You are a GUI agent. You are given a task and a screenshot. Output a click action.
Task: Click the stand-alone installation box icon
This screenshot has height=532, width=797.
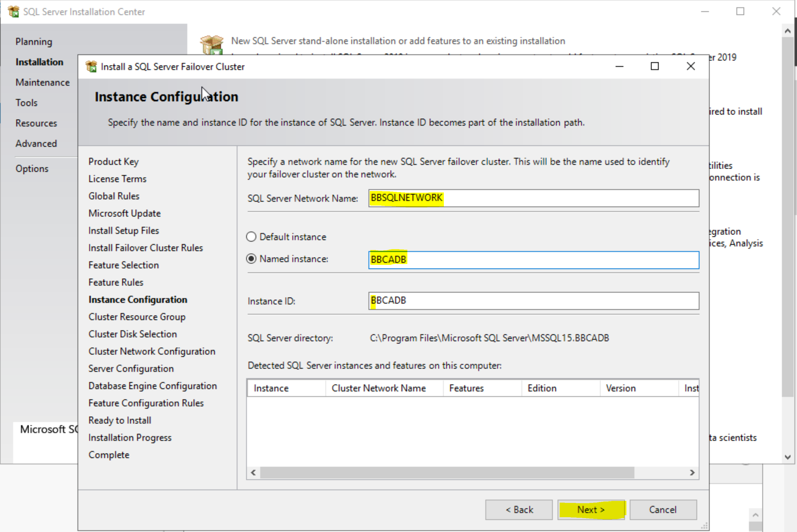(x=212, y=45)
